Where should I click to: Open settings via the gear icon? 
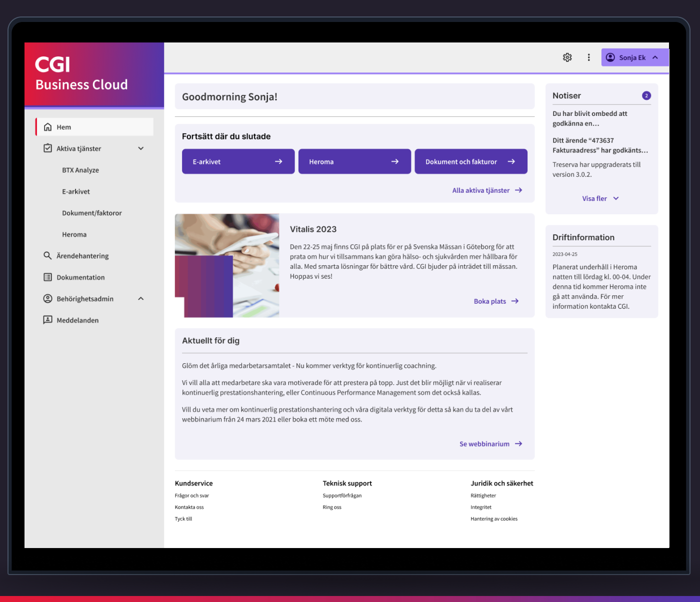(x=567, y=57)
